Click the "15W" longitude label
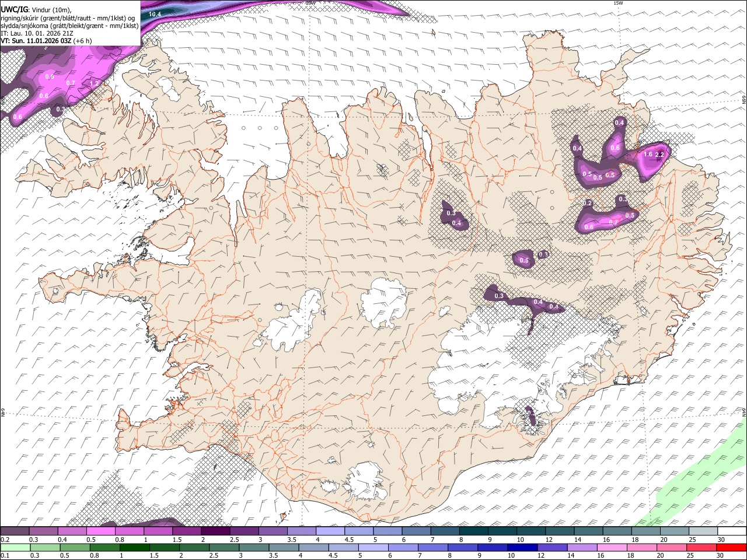 619,3
